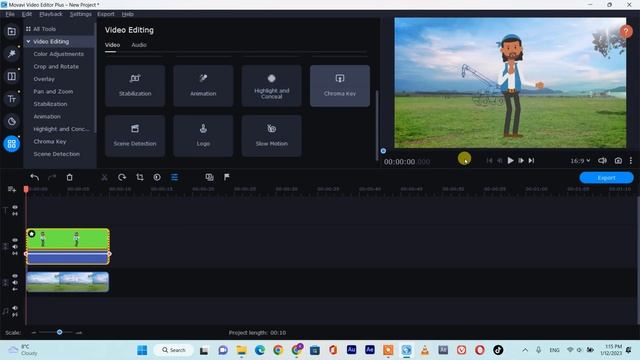Screen dimensions: 640x360
Task: Delete the selected clip with trash icon
Action: coord(69,177)
